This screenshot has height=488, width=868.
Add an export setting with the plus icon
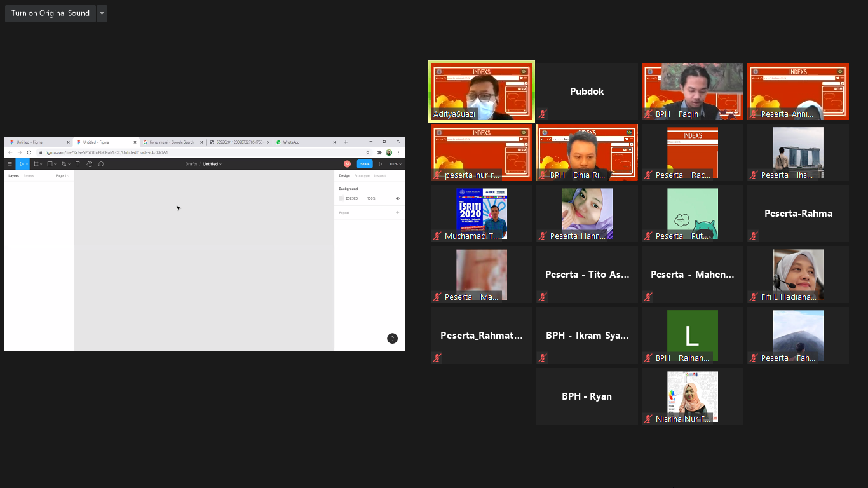point(398,213)
